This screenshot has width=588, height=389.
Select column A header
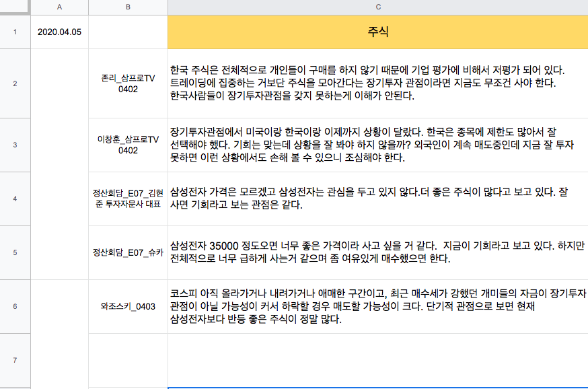pos(59,7)
